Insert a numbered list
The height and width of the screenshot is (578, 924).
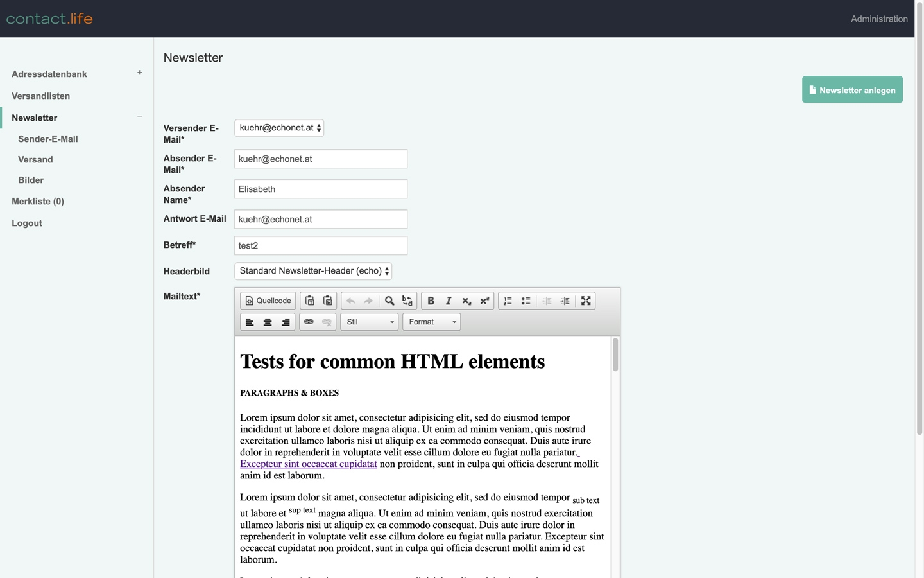pyautogui.click(x=508, y=301)
